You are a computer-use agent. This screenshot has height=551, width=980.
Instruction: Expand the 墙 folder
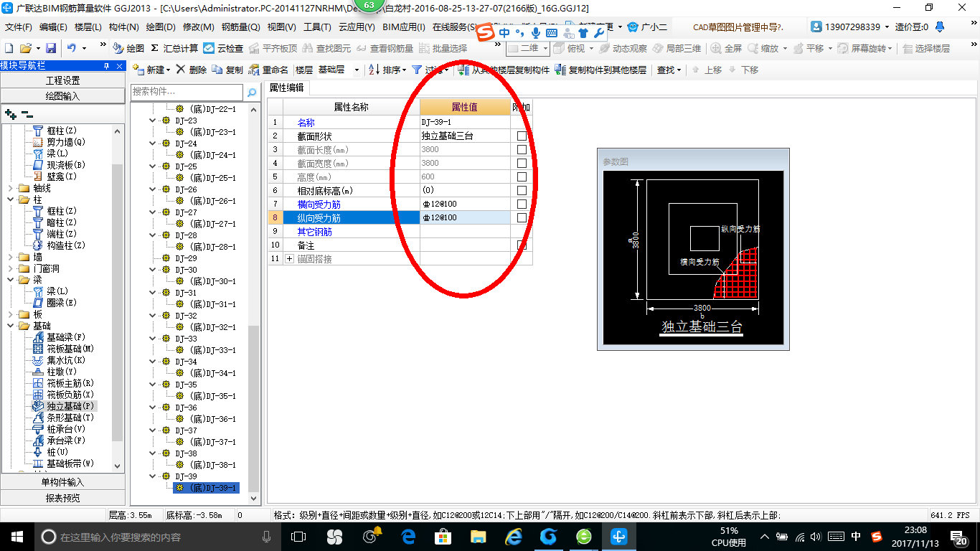click(10, 257)
